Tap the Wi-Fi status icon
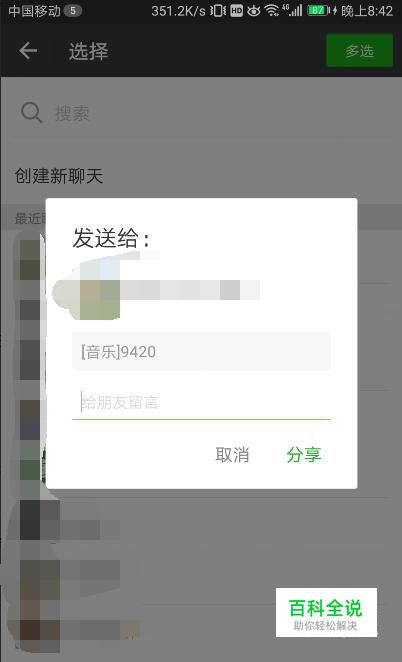This screenshot has width=402, height=662. 272,11
